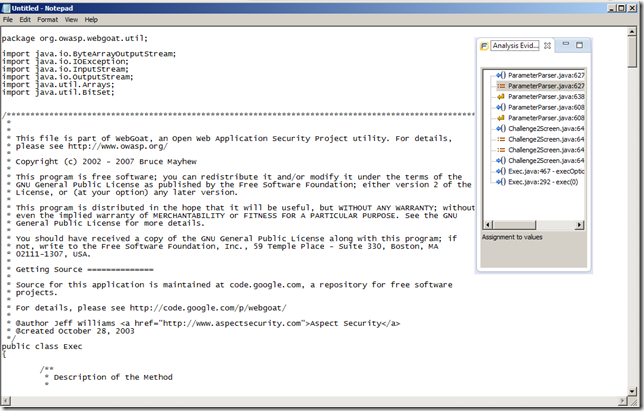Click Notepad's horizontal scrollbar left arrow
This screenshot has width=644, height=411.
pos(5,401)
